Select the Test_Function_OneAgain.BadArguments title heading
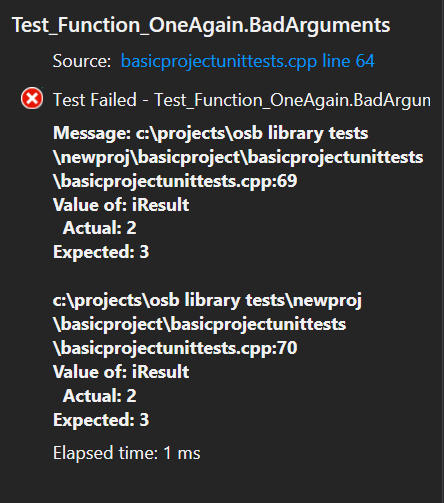 click(201, 25)
